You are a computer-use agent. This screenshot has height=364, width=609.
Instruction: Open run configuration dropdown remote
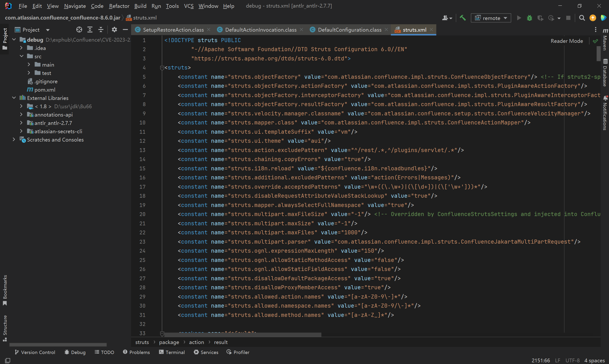pyautogui.click(x=491, y=18)
